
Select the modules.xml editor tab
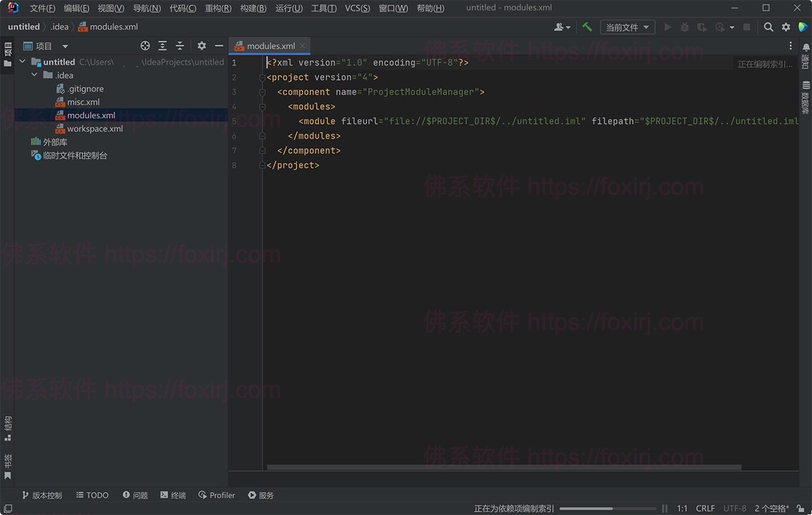[x=269, y=45]
